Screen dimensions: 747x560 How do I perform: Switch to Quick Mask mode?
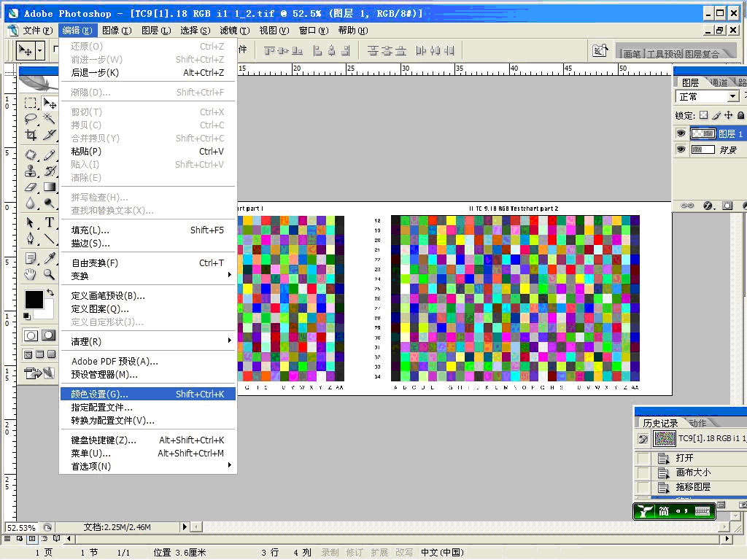point(49,335)
